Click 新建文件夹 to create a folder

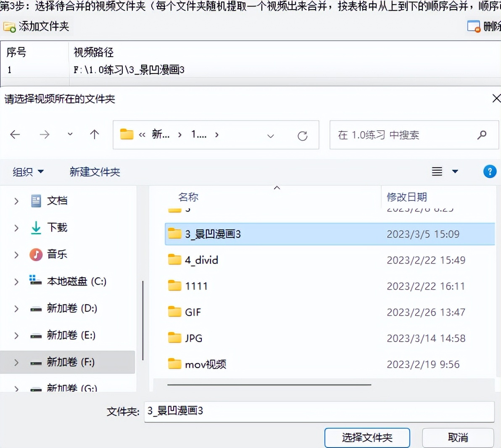tap(95, 172)
